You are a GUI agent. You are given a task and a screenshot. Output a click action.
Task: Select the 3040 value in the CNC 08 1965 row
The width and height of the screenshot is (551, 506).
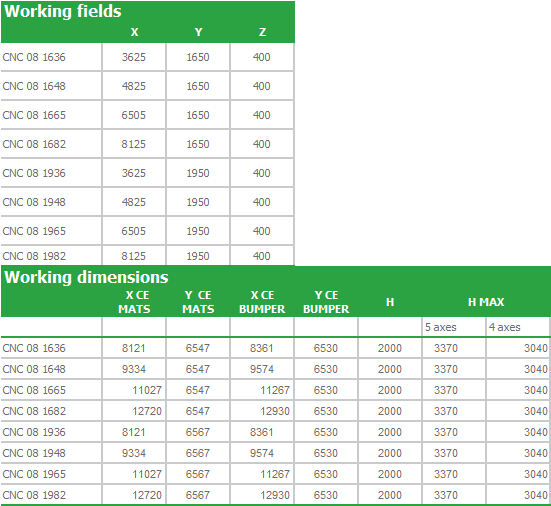pos(536,474)
